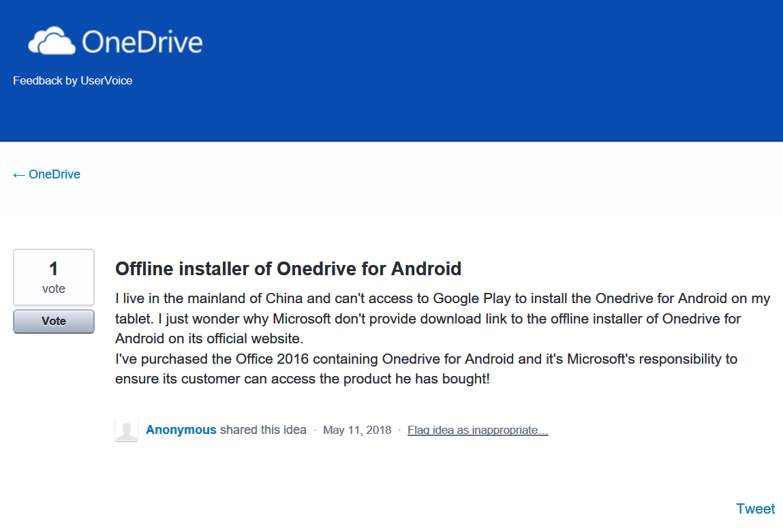Click the 'shared this idea' text
This screenshot has height=532, width=783.
click(263, 430)
